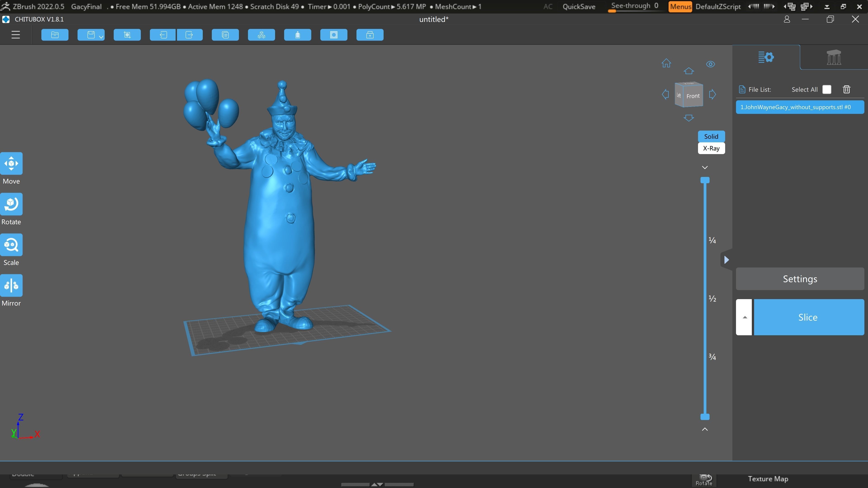Switch to X-Ray render mode
The width and height of the screenshot is (868, 488).
pos(711,148)
